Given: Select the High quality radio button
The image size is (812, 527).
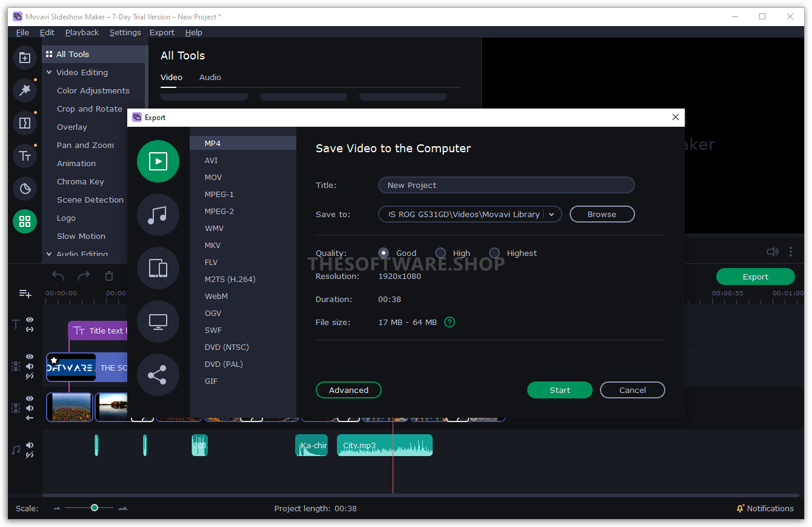Looking at the screenshot, I should 440,252.
